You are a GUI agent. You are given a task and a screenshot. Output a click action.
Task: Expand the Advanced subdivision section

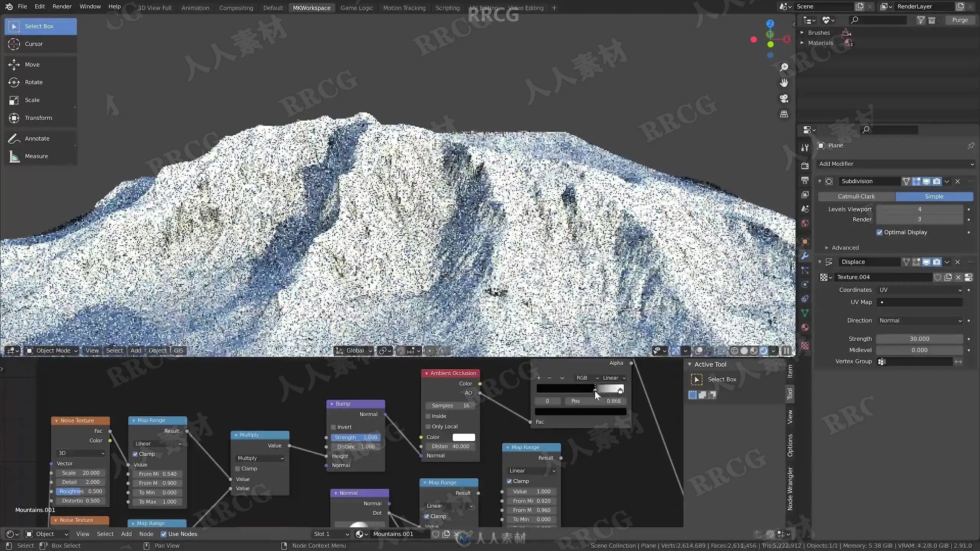point(845,248)
